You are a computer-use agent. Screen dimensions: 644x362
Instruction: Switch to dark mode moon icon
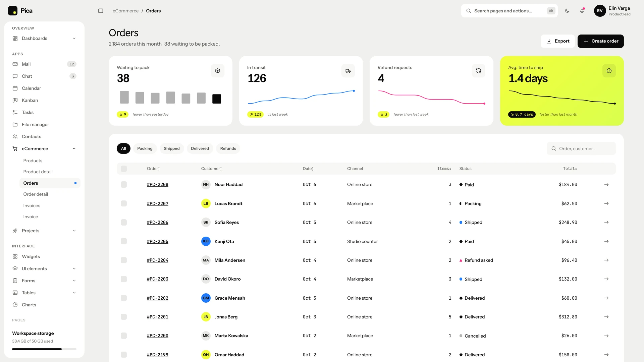click(x=567, y=11)
